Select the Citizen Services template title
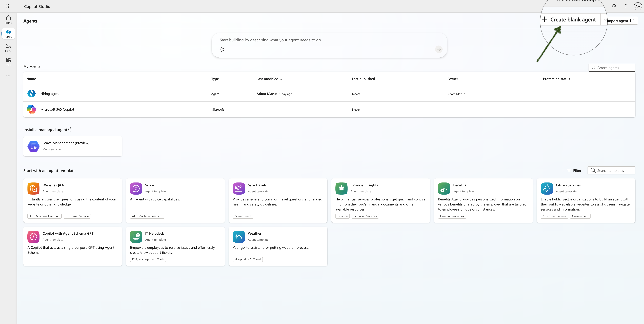 click(568, 185)
